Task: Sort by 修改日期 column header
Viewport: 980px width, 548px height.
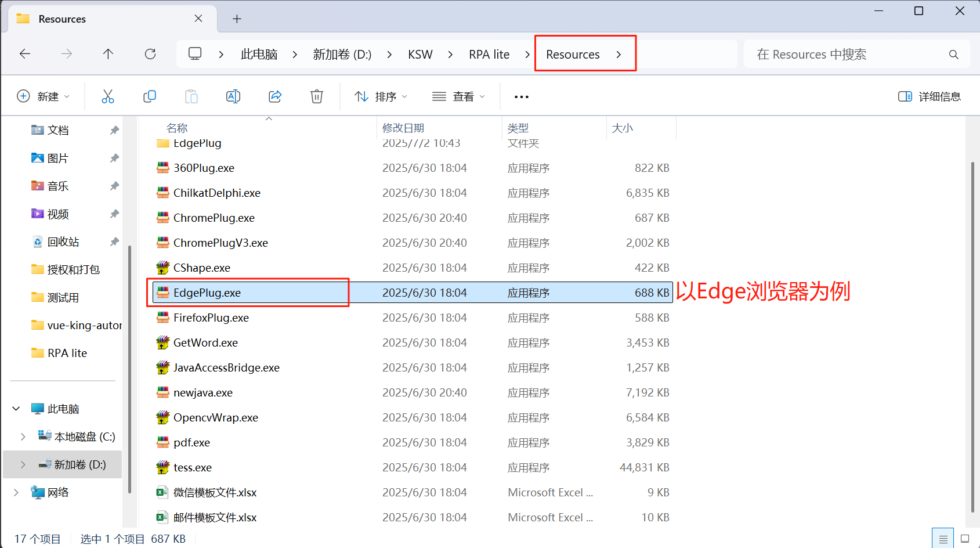Action: pyautogui.click(x=403, y=128)
